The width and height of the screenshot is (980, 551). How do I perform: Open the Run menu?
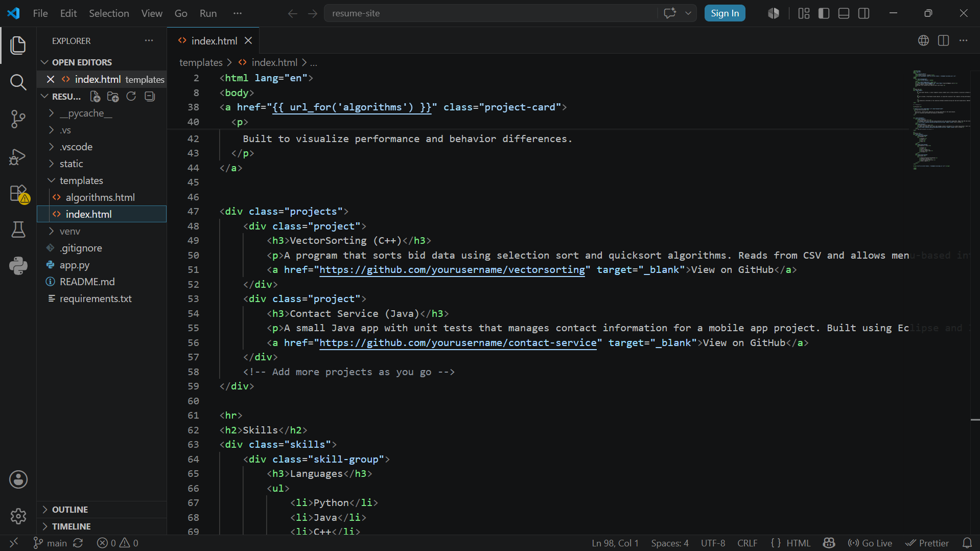click(x=208, y=13)
